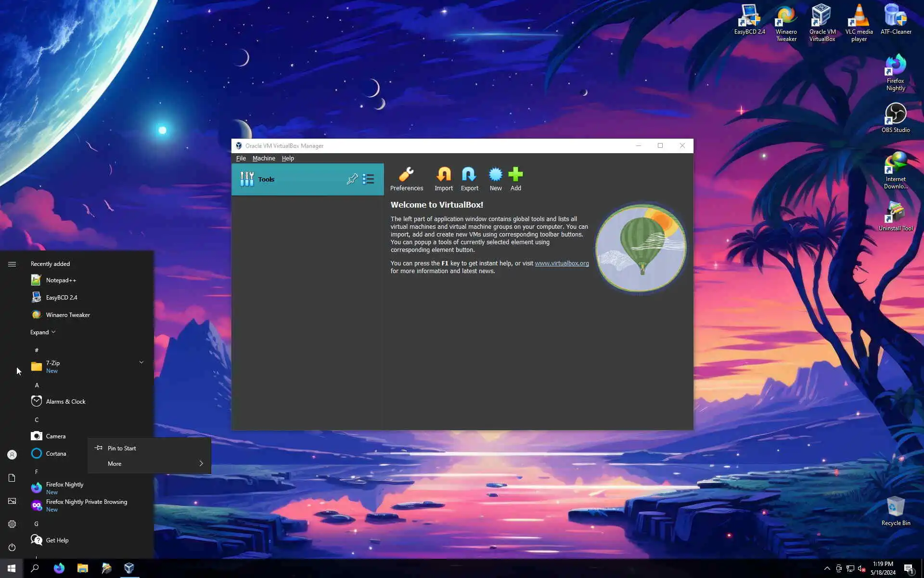The width and height of the screenshot is (924, 578).
Task: Visit the www.virtualbox.org link
Action: [x=562, y=263]
